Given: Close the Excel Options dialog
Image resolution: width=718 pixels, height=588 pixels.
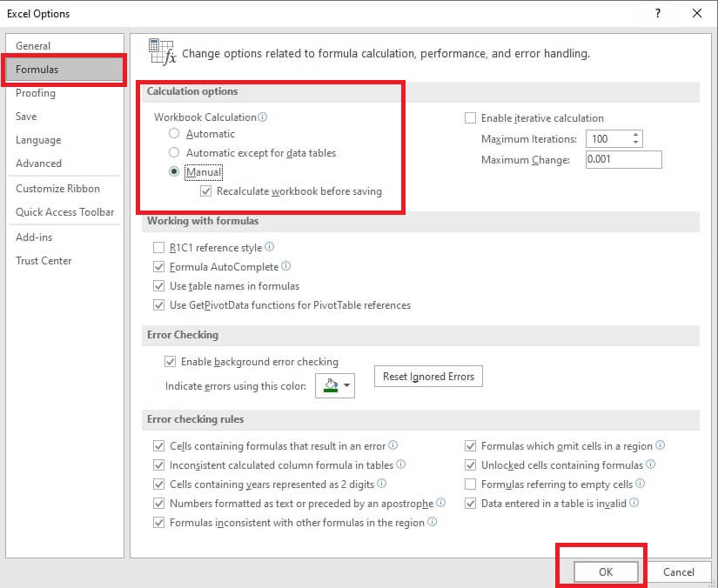Looking at the screenshot, I should (697, 13).
